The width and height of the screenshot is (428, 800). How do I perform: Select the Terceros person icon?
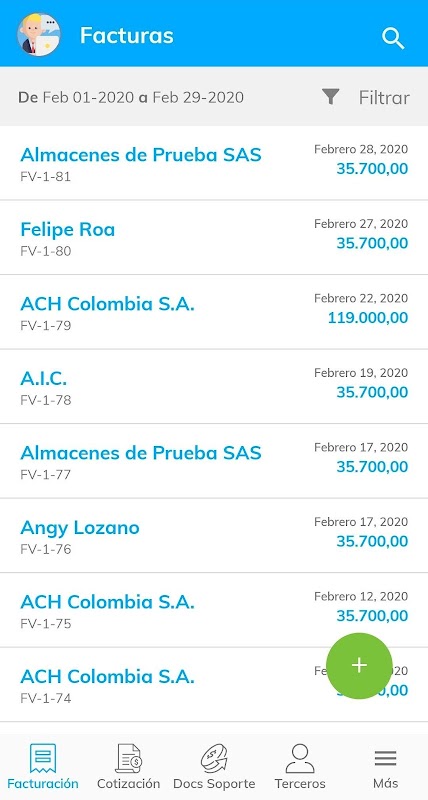click(300, 758)
